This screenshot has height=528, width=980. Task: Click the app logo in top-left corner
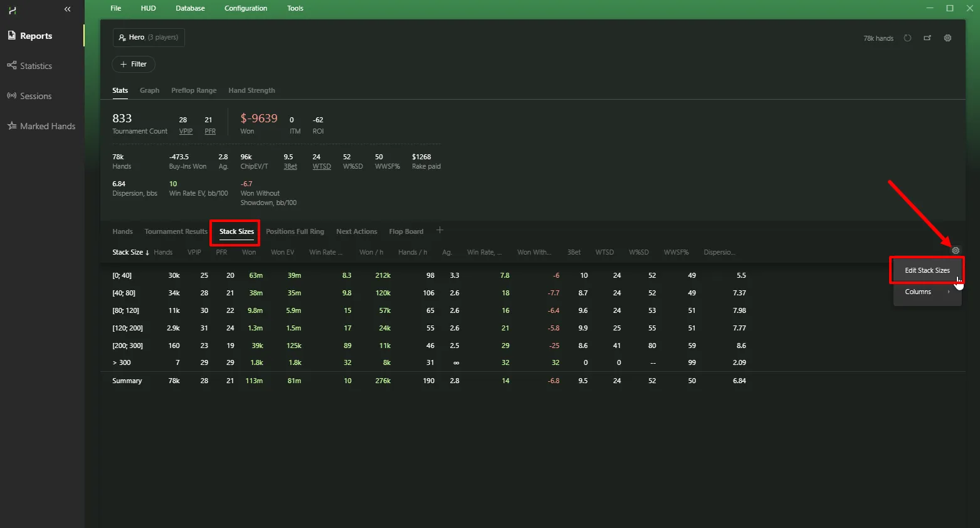click(x=12, y=10)
